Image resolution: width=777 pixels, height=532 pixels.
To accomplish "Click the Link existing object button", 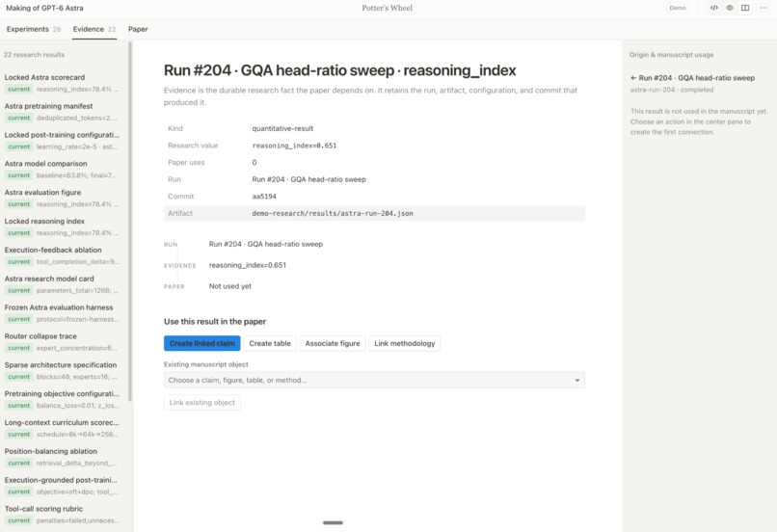I will pos(202,402).
